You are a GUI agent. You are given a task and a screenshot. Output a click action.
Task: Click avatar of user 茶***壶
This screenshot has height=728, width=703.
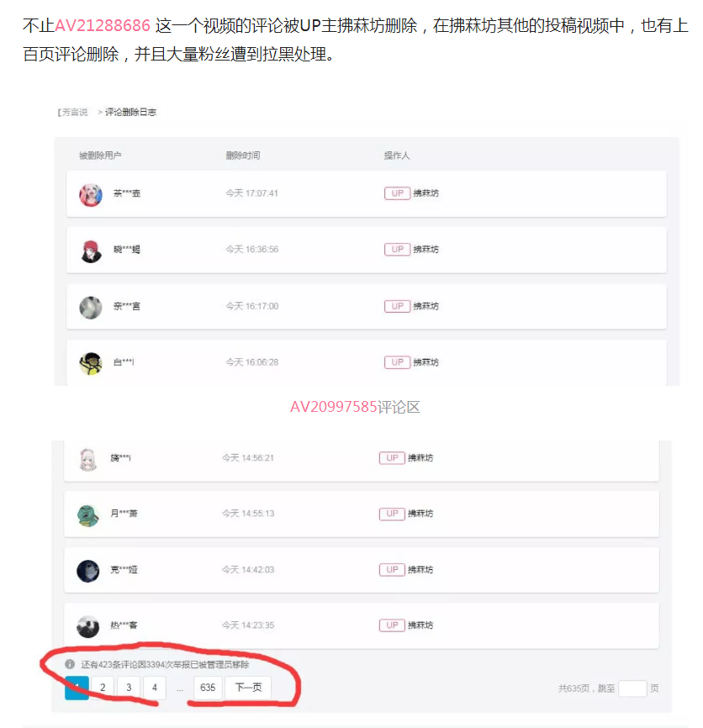click(x=91, y=194)
